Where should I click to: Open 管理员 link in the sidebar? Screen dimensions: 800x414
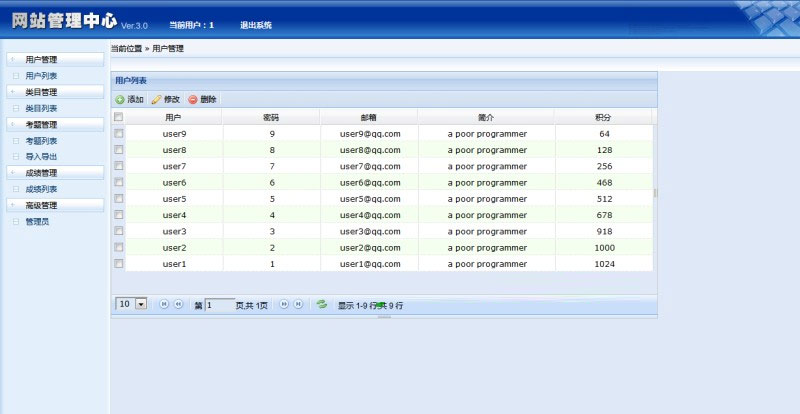point(37,222)
